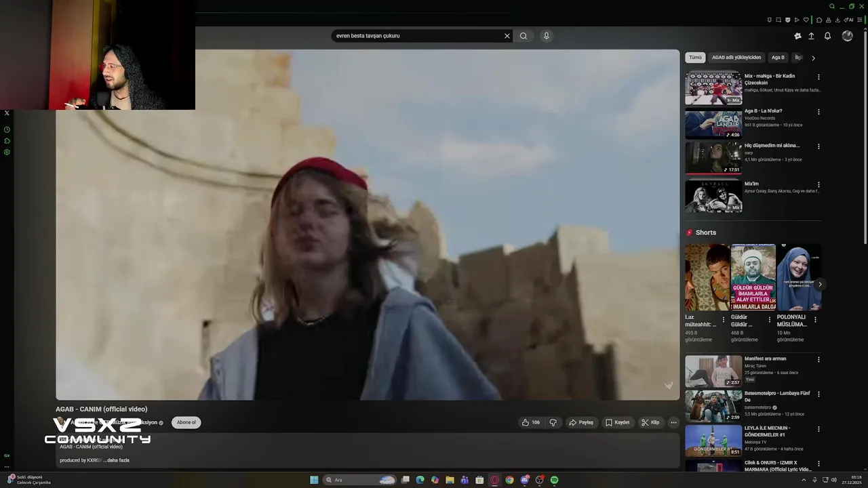Viewport: 868px width, 488px height.
Task: Click the YouTube search magnifier button
Action: click(x=524, y=36)
